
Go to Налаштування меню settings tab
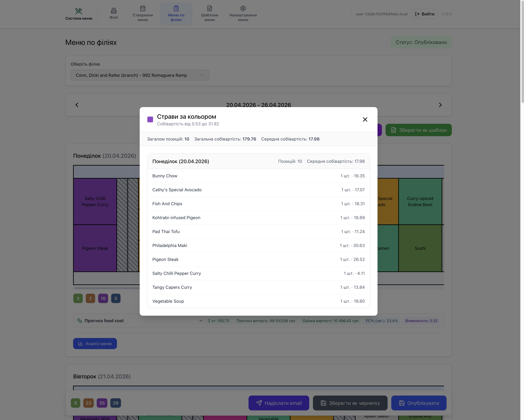pos(243,14)
